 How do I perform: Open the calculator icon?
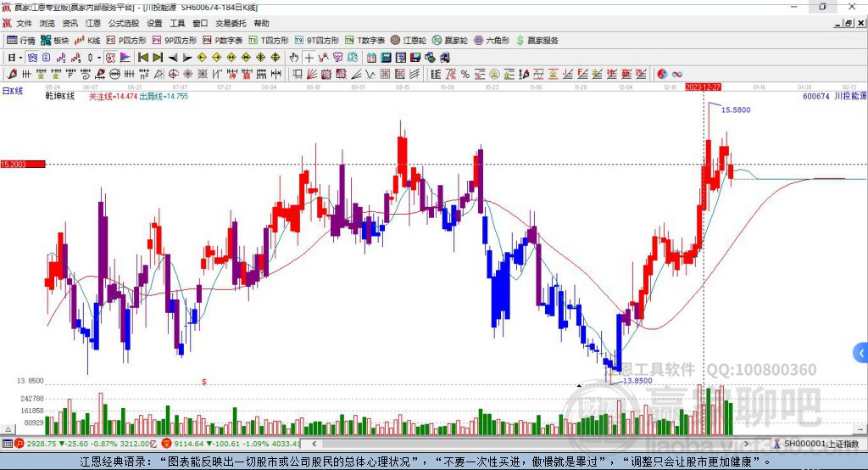coord(386,58)
